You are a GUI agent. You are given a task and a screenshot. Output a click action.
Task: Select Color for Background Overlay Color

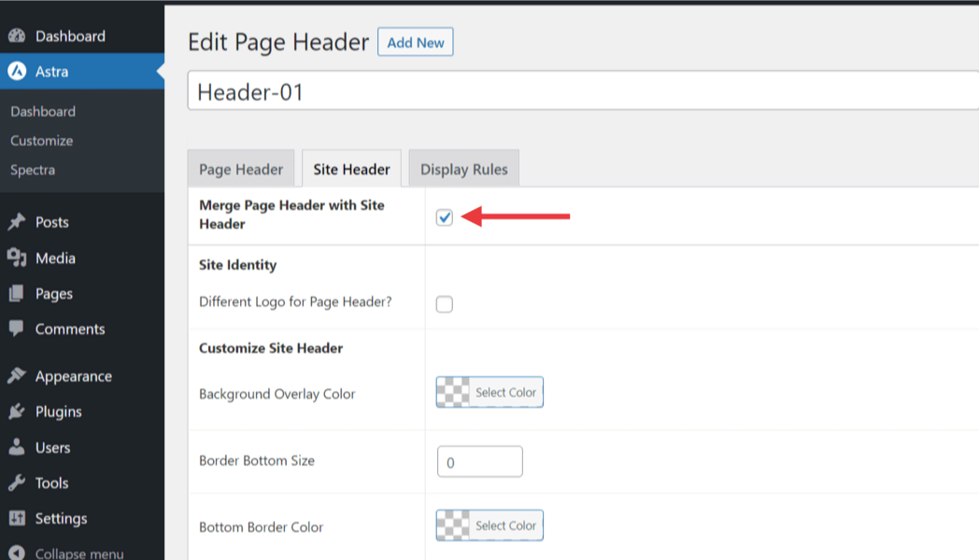489,392
